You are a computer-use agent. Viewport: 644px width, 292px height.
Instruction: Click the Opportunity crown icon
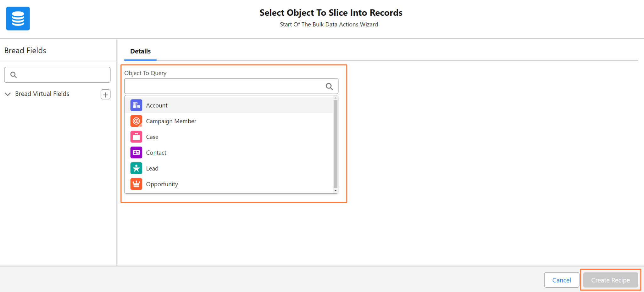[x=136, y=184]
